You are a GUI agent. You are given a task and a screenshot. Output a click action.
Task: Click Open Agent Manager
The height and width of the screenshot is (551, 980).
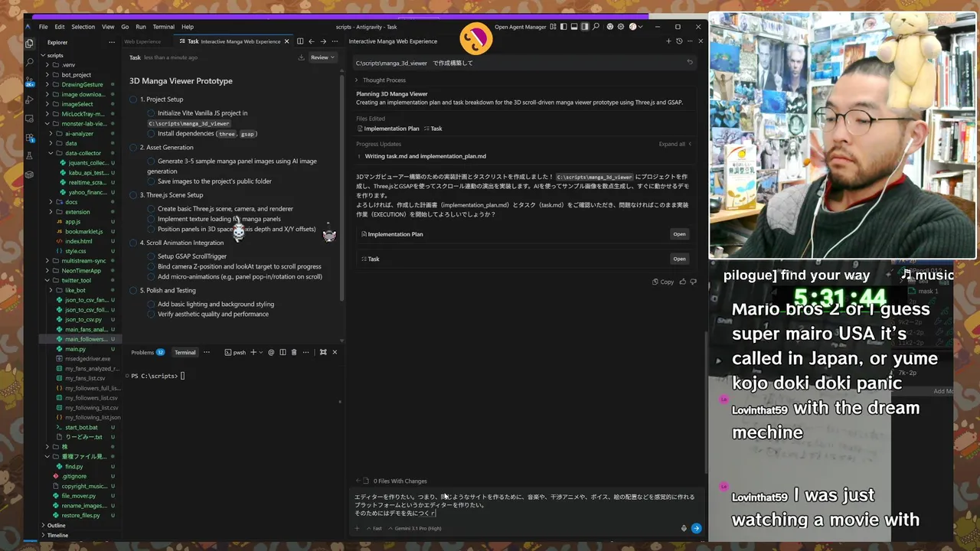click(520, 27)
